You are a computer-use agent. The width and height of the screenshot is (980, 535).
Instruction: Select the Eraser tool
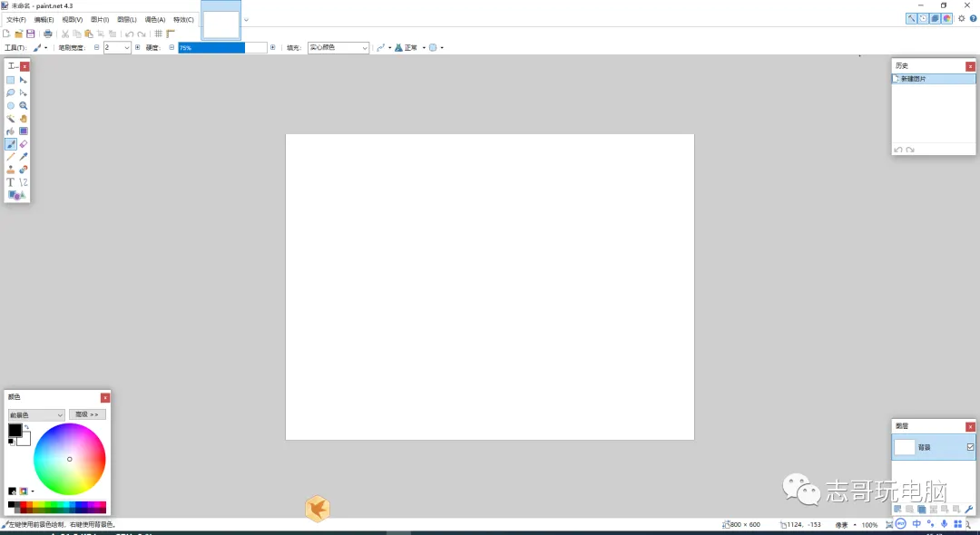click(x=24, y=143)
